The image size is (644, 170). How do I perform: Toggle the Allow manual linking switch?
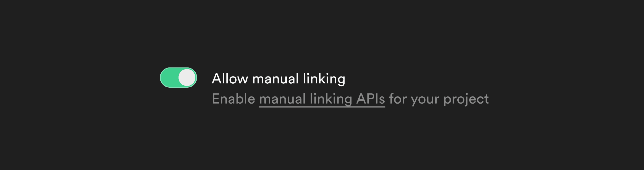tap(178, 78)
